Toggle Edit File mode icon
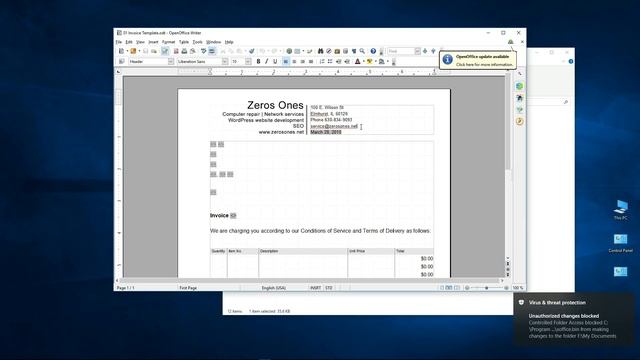Viewport: 640px width, 360px height. pyautogui.click(x=165, y=51)
